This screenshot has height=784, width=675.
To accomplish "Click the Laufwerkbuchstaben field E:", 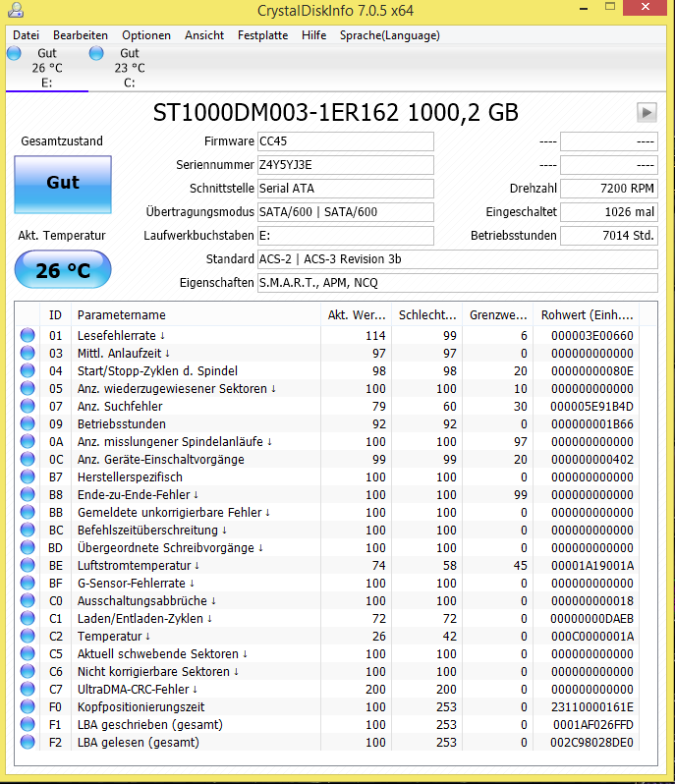I will 346,236.
